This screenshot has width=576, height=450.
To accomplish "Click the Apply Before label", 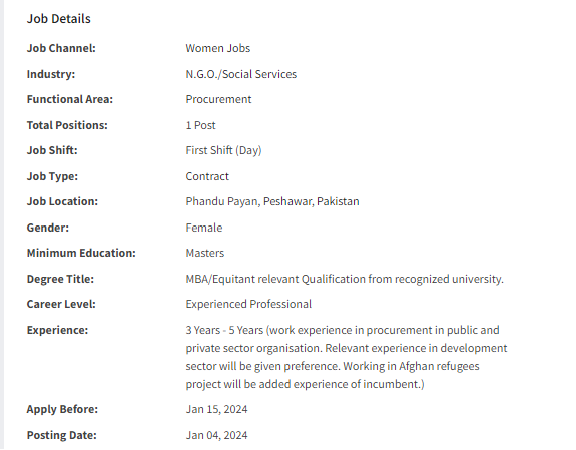I will 62,409.
